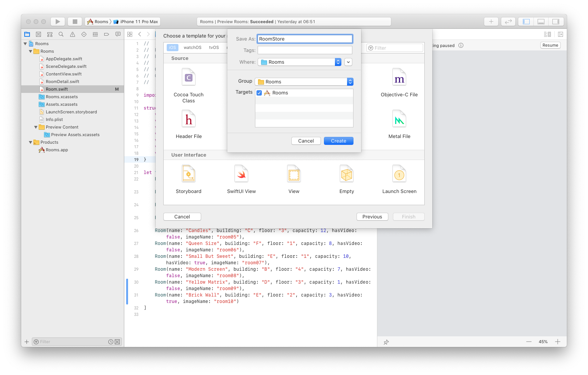Open the Breakpoint navigator
This screenshot has width=588, height=375.
pyautogui.click(x=106, y=34)
